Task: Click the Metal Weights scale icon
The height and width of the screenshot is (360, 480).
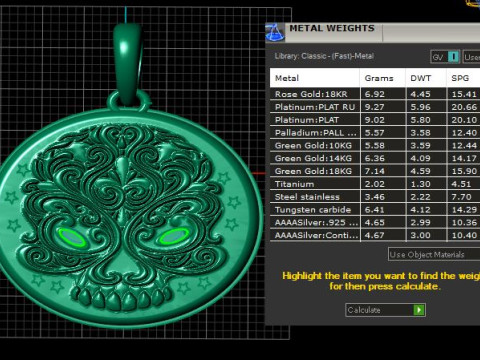Action: point(275,33)
